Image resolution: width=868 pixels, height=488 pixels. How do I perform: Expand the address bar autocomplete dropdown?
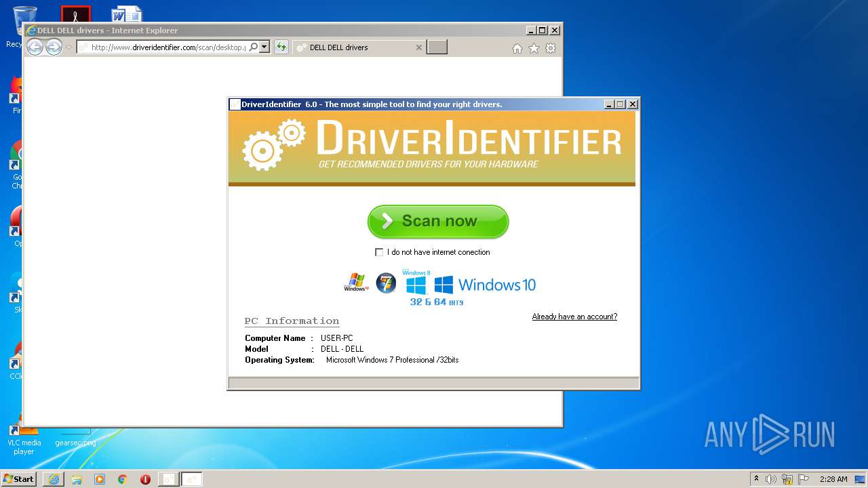point(264,47)
